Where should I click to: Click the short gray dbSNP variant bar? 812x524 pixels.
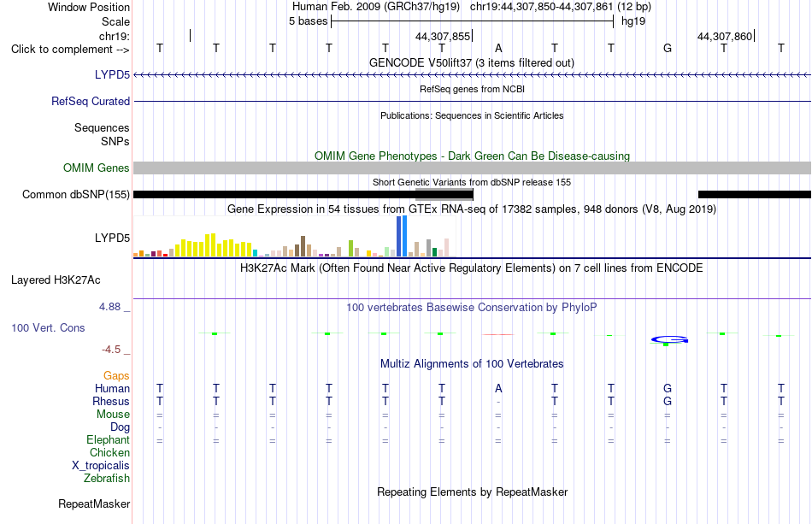tap(444, 194)
